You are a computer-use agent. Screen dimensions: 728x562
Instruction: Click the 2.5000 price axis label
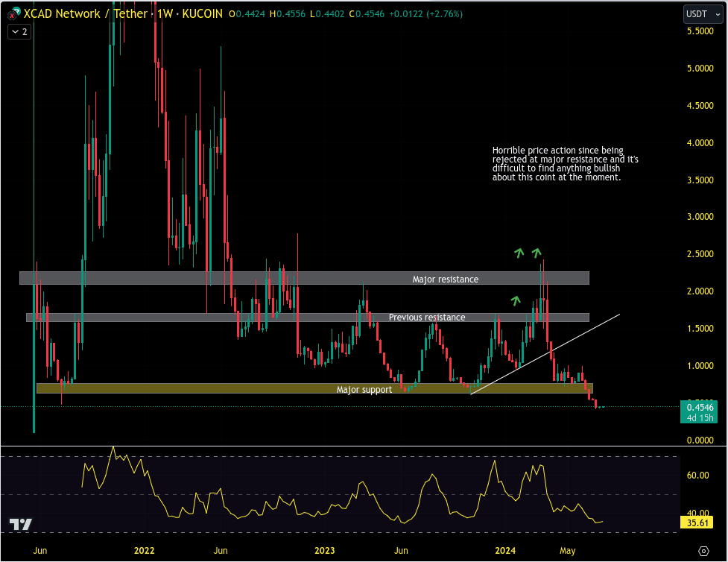click(700, 253)
